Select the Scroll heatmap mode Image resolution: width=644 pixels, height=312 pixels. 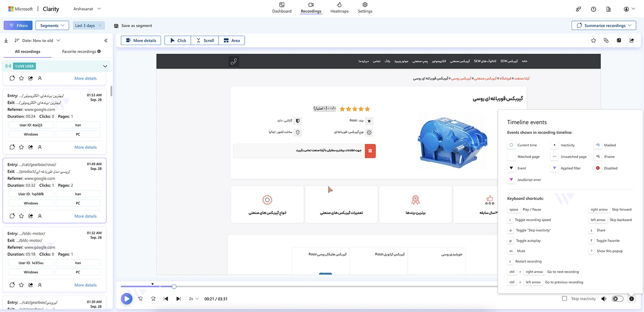[x=205, y=41]
